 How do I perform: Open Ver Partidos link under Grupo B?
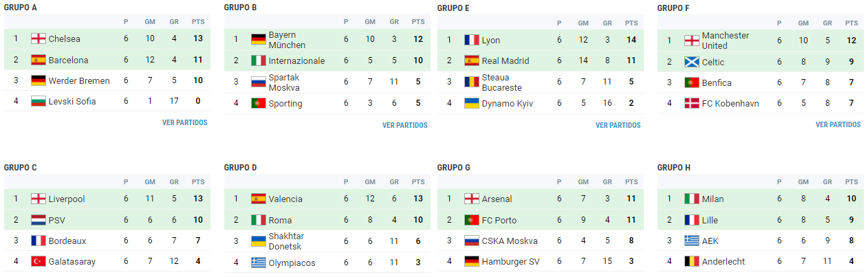(x=404, y=125)
